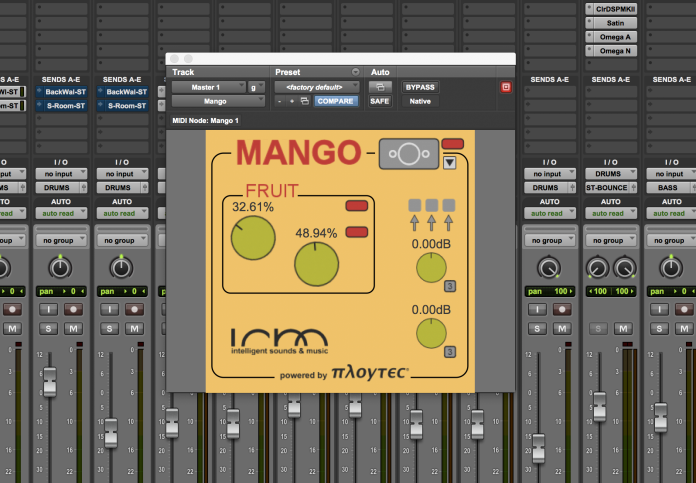Enable input monitoring on the pan 100 DRUMS channel

(x=537, y=309)
